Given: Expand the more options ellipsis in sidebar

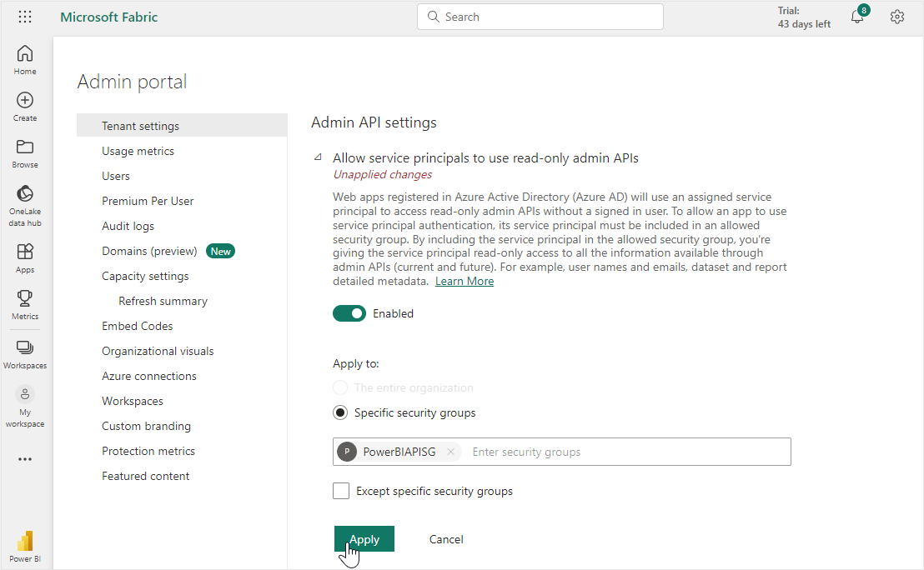Looking at the screenshot, I should pos(25,459).
